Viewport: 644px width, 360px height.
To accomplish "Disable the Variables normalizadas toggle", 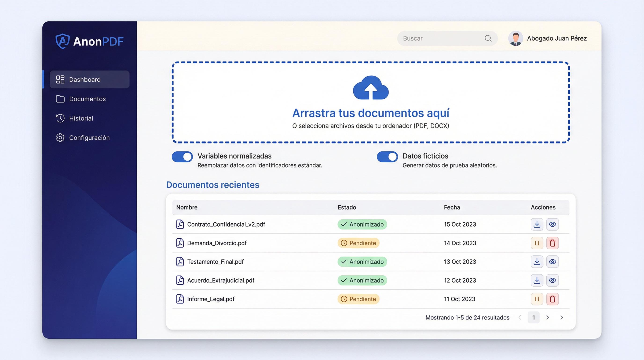I will 182,157.
